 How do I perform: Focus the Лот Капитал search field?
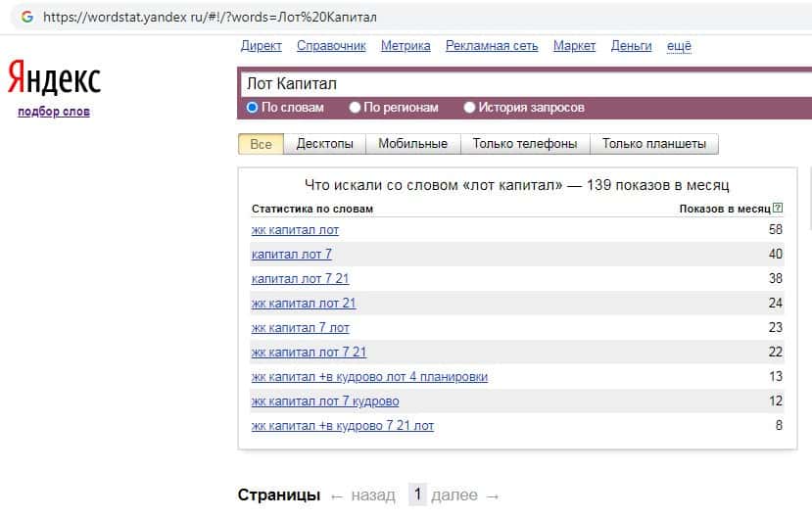526,84
